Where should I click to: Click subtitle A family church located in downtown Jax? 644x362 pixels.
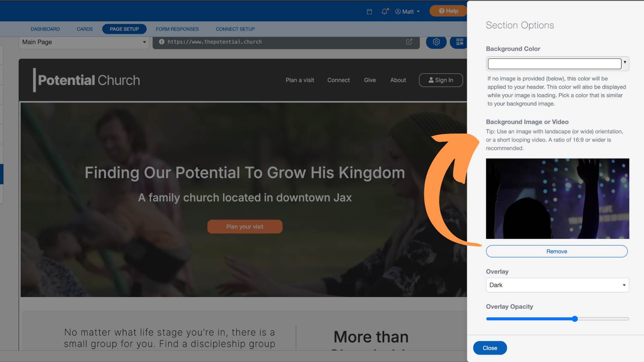coord(245,197)
